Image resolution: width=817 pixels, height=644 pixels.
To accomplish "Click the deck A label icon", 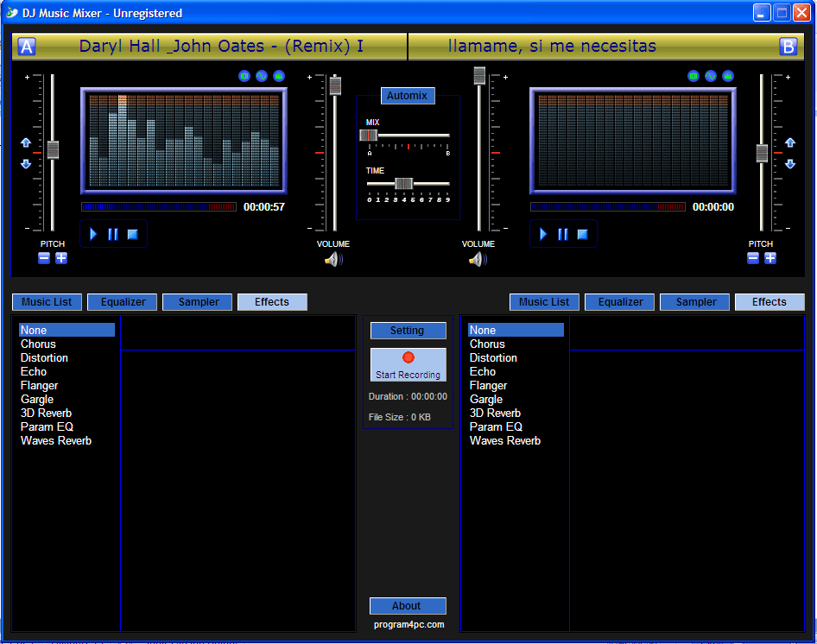I will point(26,46).
